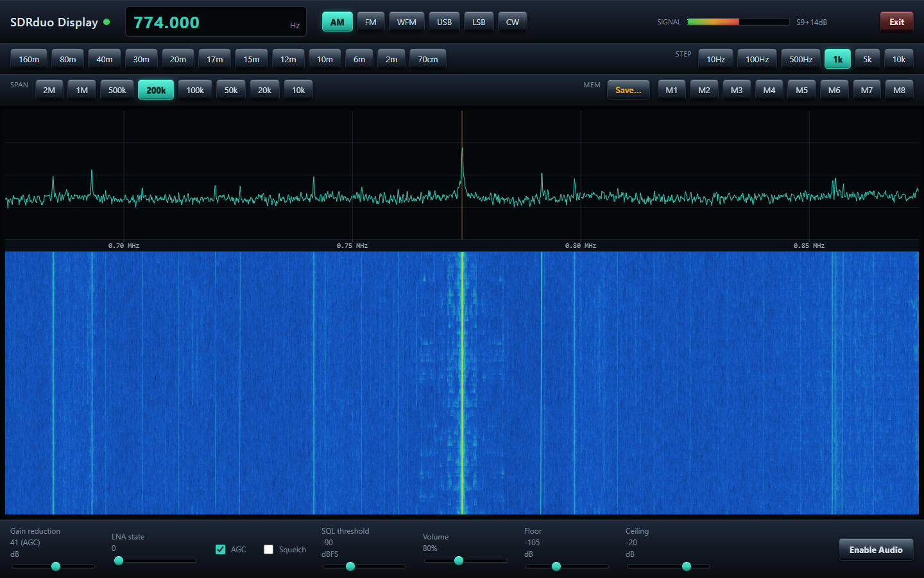Switch demodulation mode to FM
This screenshot has width=924, height=578.
tap(371, 22)
